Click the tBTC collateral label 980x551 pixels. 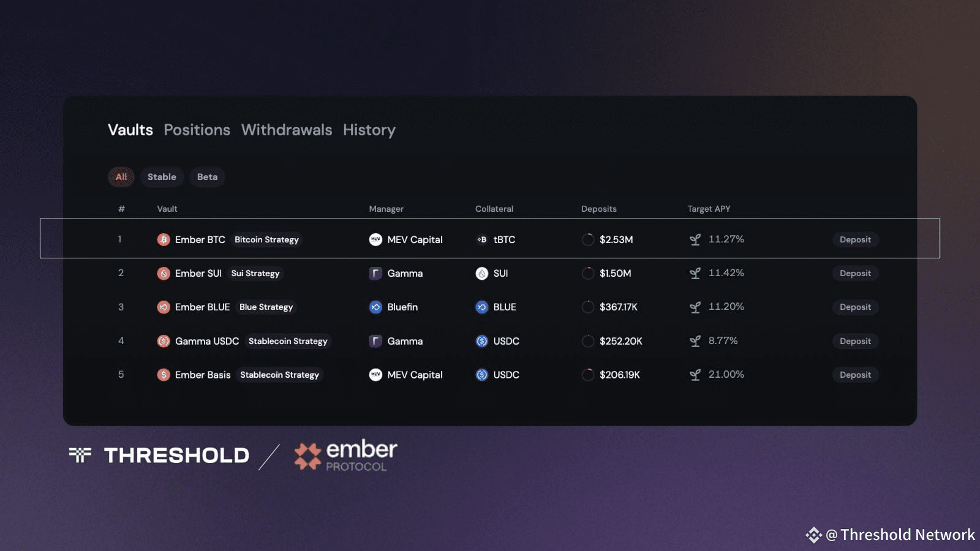[504, 239]
